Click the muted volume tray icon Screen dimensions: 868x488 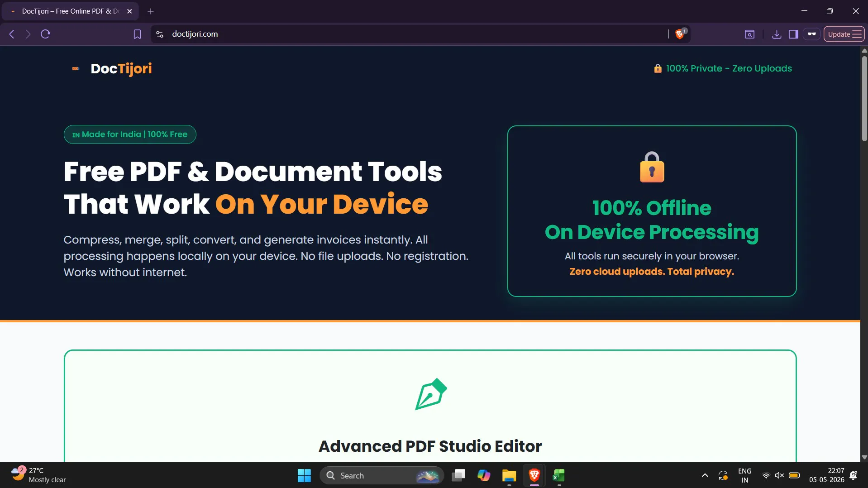tap(779, 475)
